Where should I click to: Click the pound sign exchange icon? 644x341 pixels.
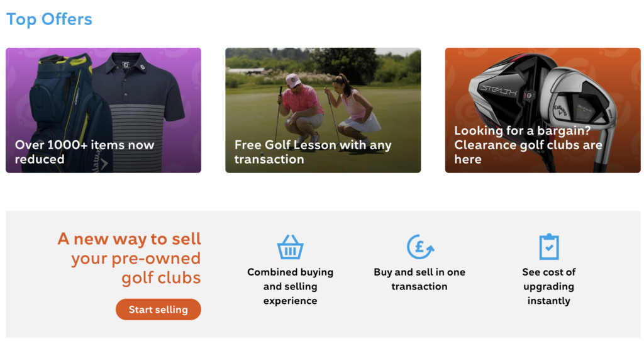[x=419, y=247]
